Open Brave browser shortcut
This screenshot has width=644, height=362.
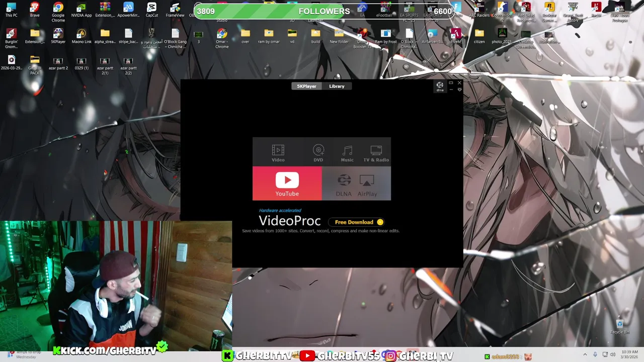[x=35, y=10]
